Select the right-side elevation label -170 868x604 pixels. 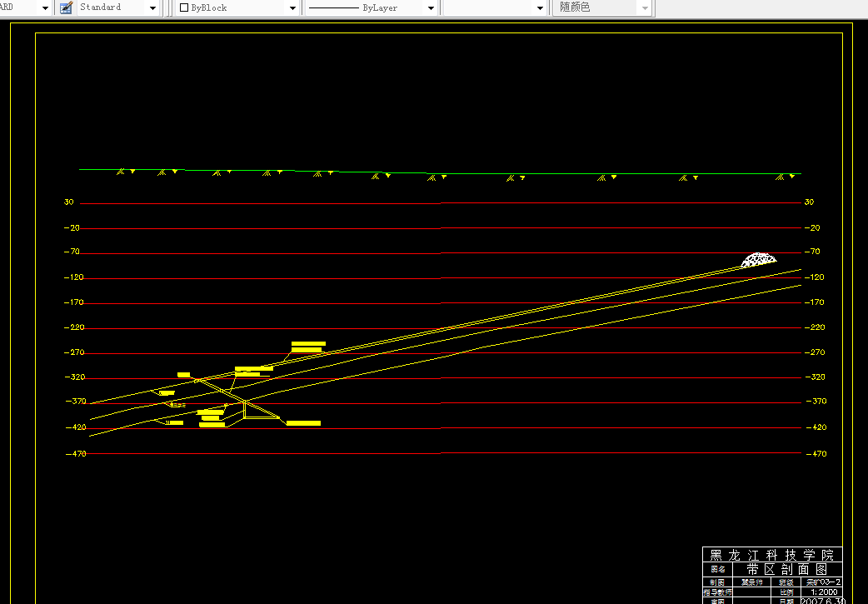tap(815, 302)
